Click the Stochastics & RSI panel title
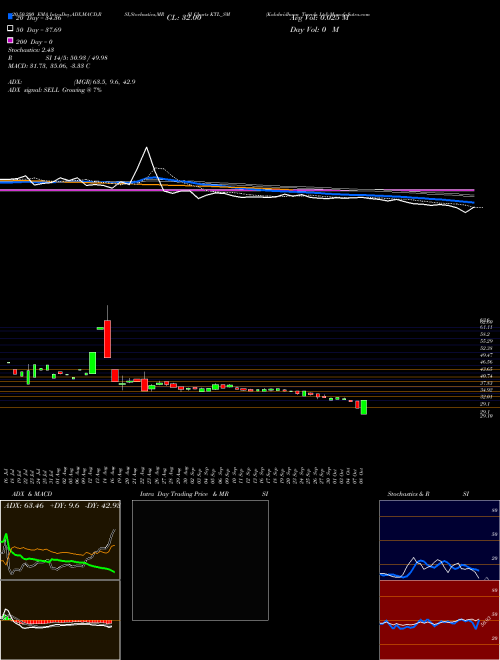Viewport: 500px width, 660px height. (428, 494)
